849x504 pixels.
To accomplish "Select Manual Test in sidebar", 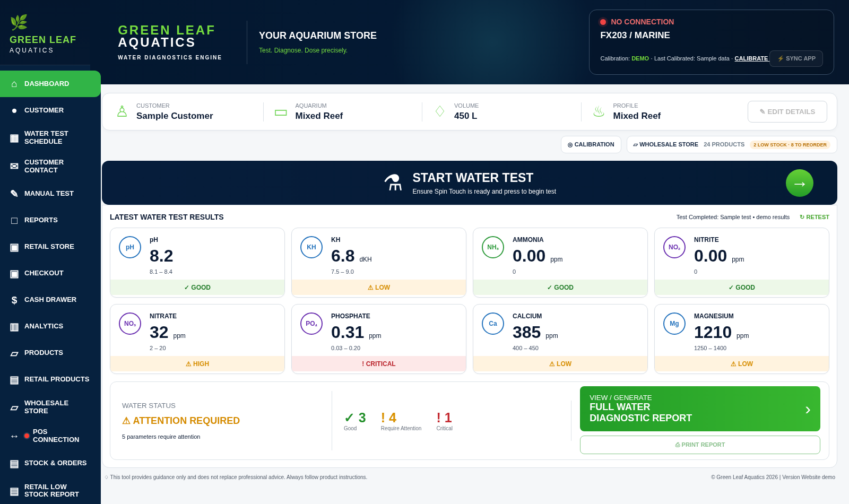I will [50, 194].
